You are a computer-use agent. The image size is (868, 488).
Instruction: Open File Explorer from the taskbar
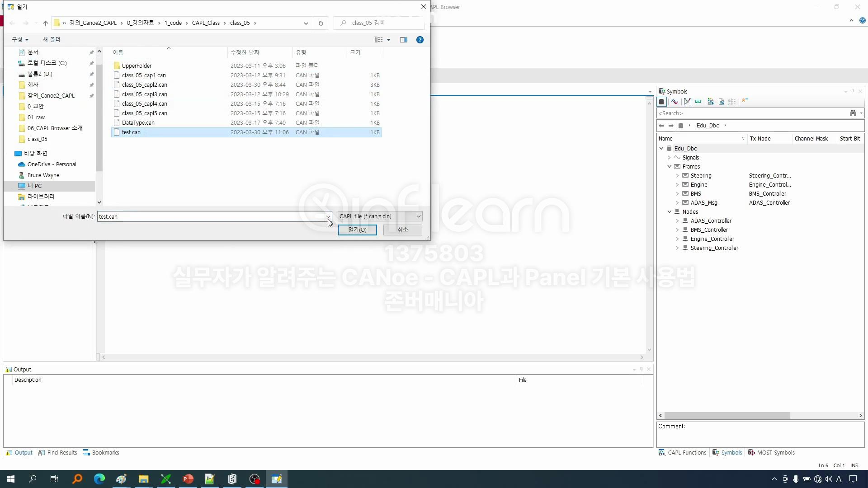pos(144,479)
